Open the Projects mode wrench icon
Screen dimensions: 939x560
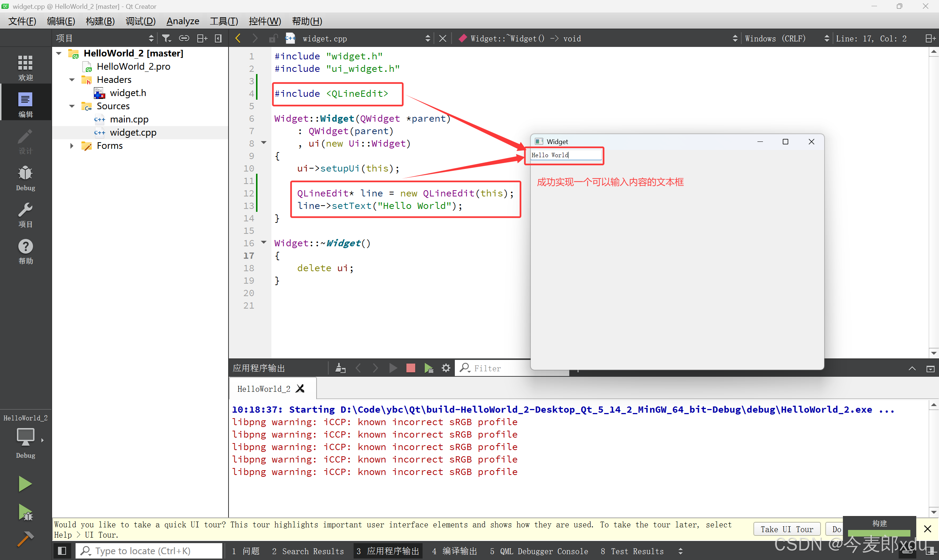[x=25, y=214]
